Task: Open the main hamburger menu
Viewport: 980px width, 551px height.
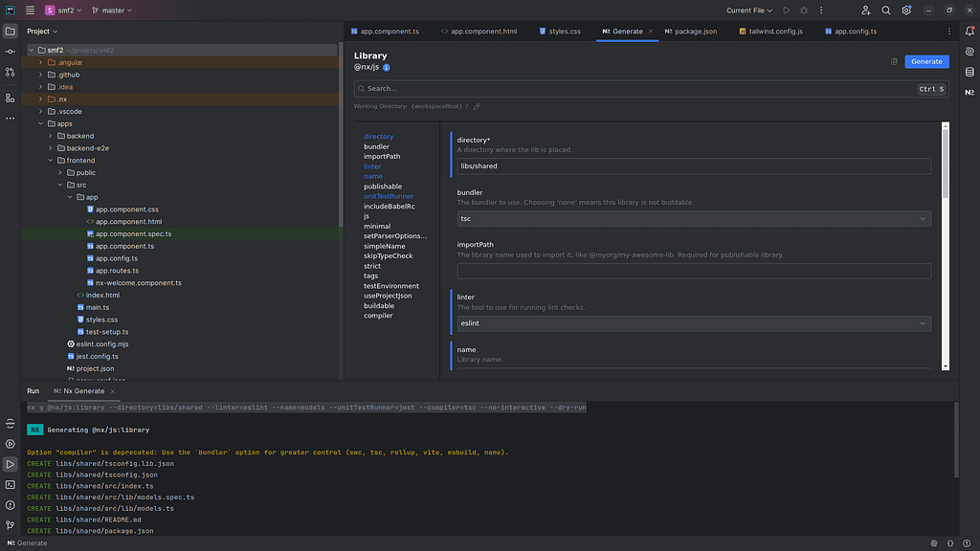Action: tap(30, 10)
